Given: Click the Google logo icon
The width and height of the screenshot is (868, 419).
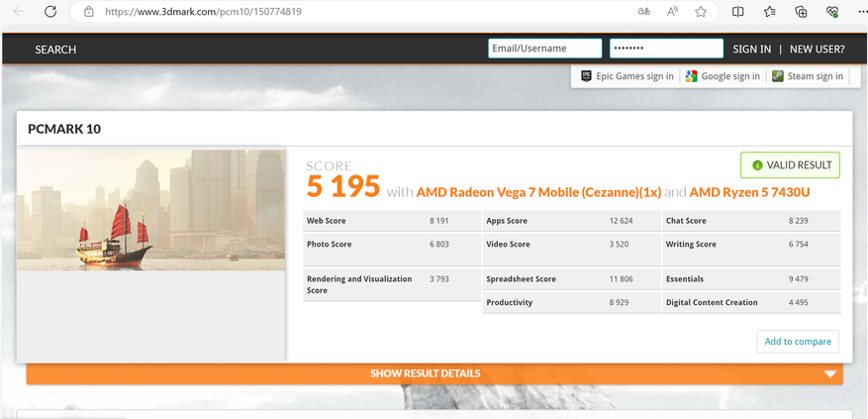Looking at the screenshot, I should point(691,76).
